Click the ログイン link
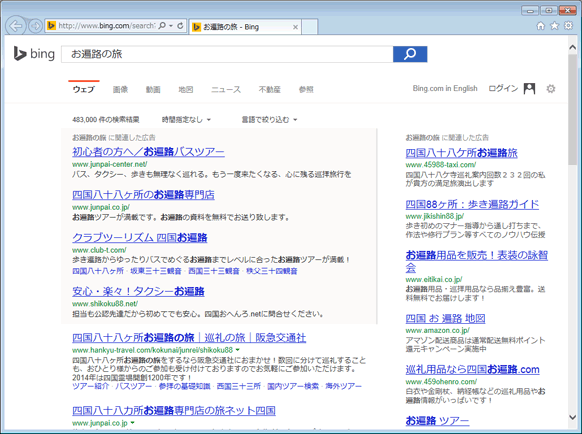 click(503, 88)
